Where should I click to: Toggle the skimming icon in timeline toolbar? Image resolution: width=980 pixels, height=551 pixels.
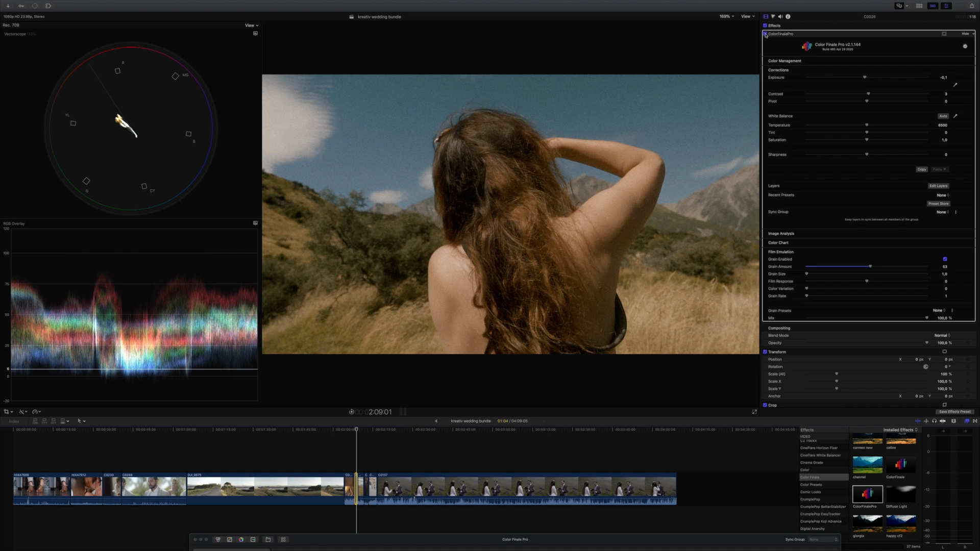click(x=918, y=421)
